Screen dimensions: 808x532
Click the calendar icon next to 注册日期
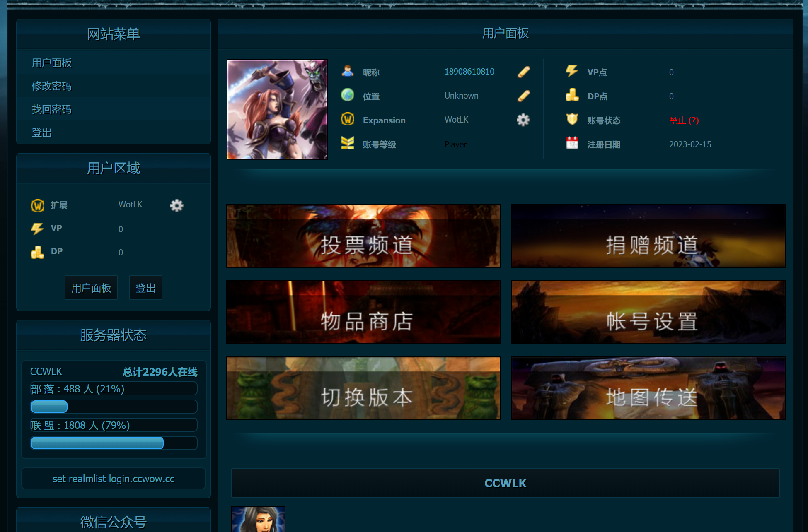point(572,144)
